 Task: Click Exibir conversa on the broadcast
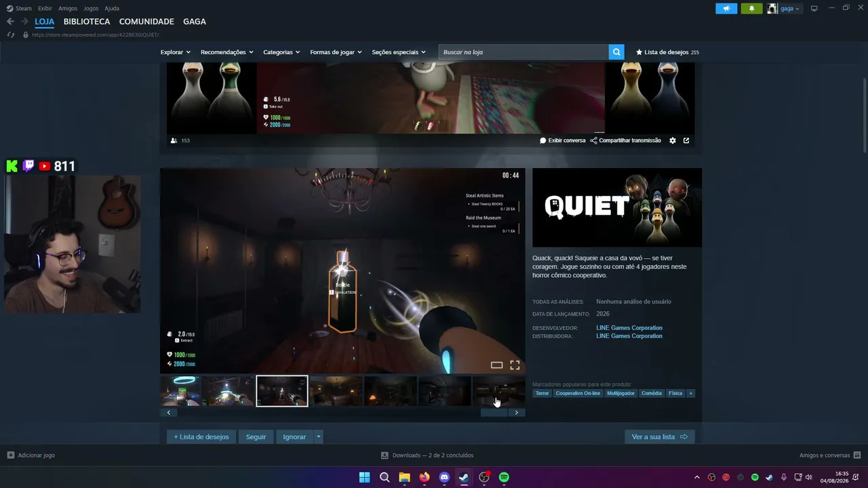[563, 140]
